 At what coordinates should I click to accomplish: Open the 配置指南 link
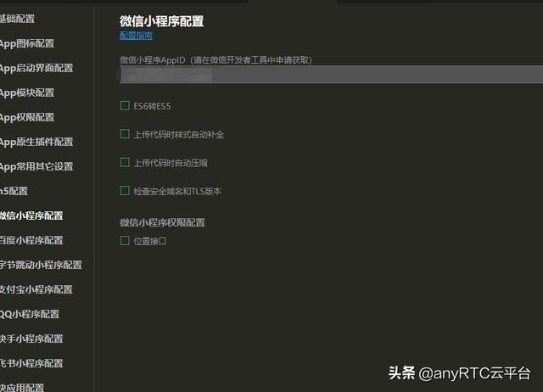[x=136, y=36]
